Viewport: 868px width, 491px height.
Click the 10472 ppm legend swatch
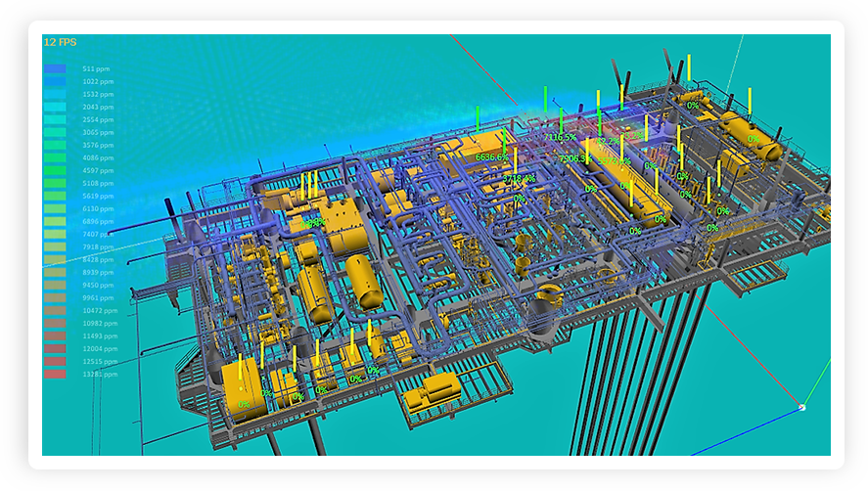click(x=55, y=310)
